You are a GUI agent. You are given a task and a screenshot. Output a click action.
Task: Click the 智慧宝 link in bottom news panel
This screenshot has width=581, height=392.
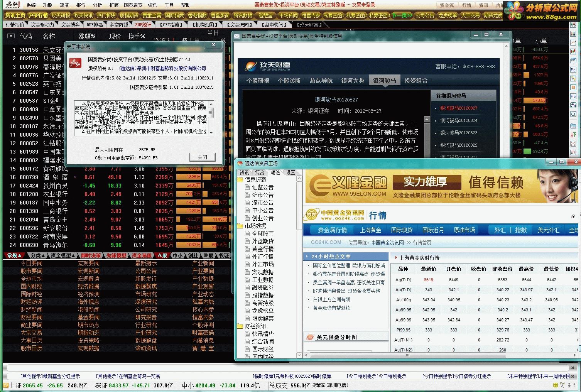tap(203, 348)
